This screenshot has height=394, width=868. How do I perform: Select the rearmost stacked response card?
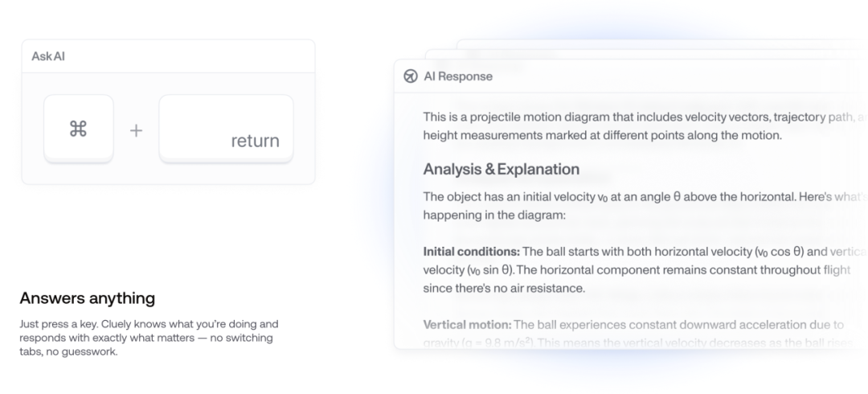coord(661,43)
